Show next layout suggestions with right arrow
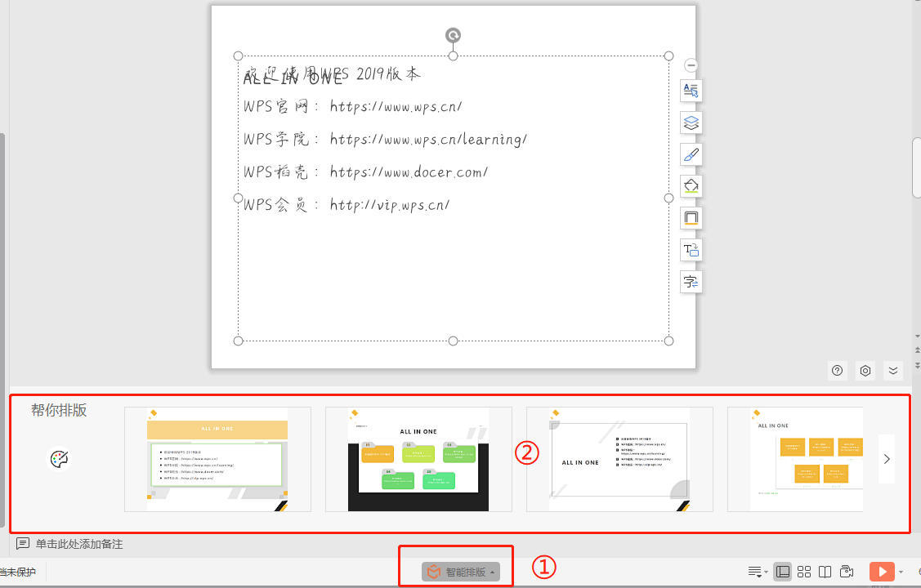The width and height of the screenshot is (921, 588). 887,459
